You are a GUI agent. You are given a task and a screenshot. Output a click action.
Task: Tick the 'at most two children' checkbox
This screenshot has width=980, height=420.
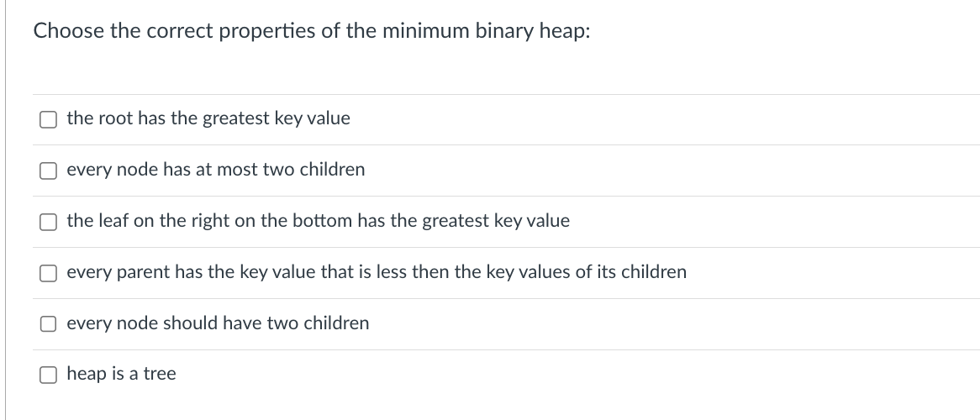point(48,171)
